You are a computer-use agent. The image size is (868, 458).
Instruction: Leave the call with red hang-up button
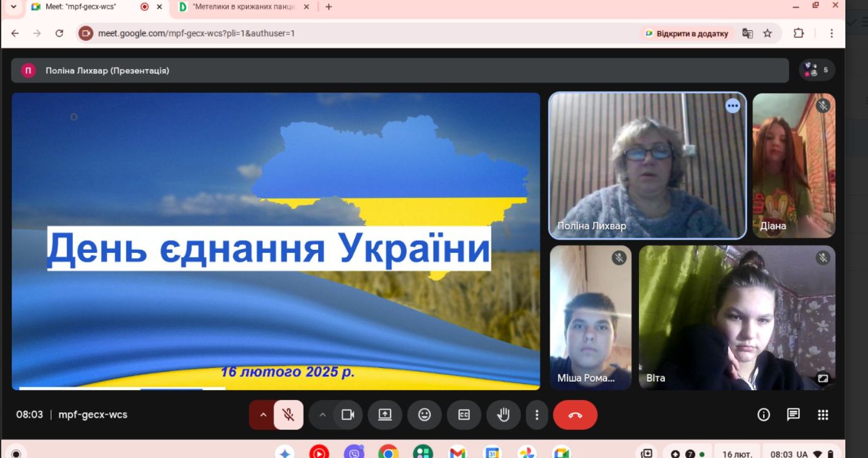click(x=575, y=415)
